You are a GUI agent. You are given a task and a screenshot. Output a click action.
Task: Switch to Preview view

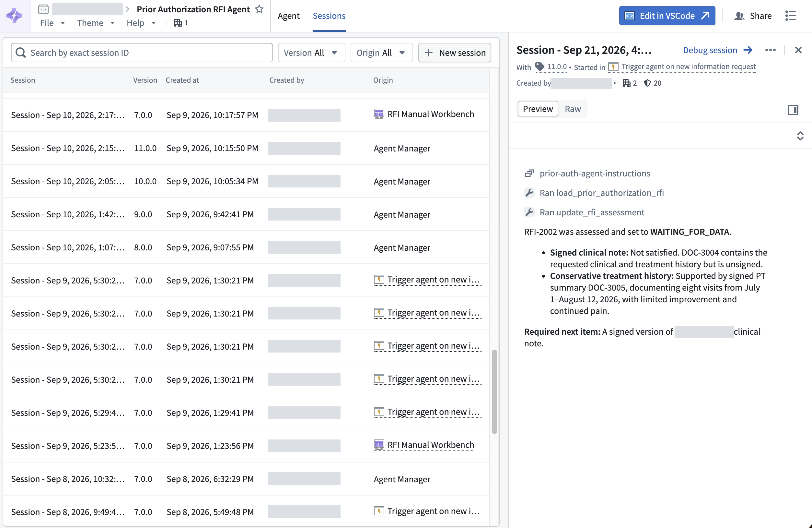pos(538,109)
